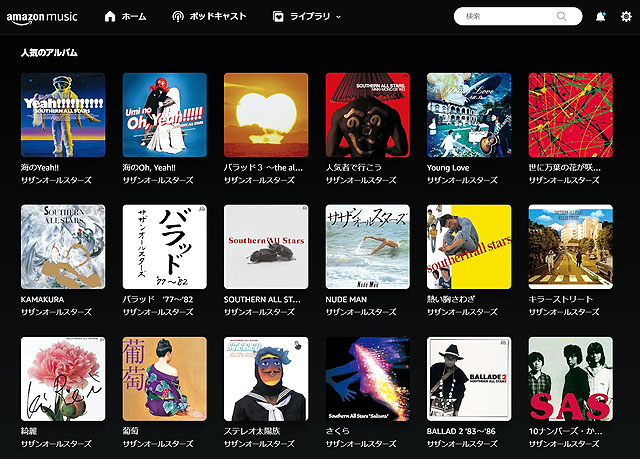Open the 綺麗 flower album cover

point(63,379)
